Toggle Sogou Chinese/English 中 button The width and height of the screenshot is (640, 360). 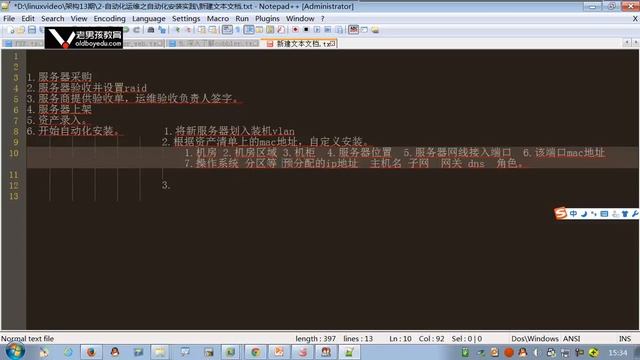pos(573,213)
